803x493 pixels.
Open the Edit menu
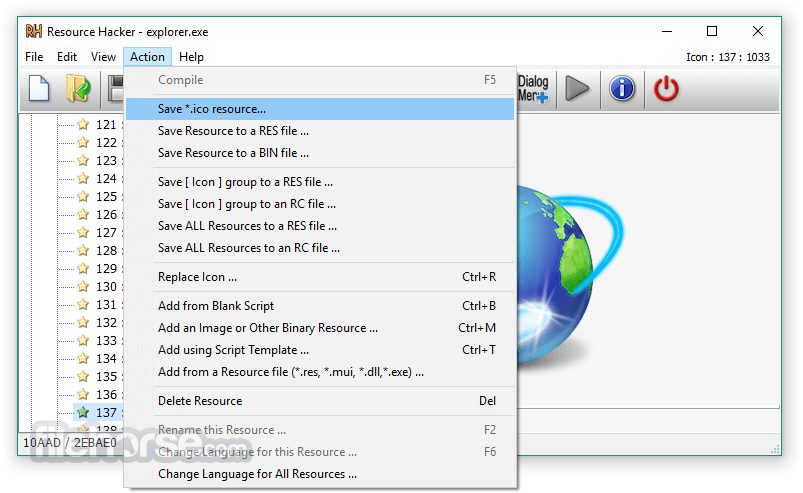point(67,57)
